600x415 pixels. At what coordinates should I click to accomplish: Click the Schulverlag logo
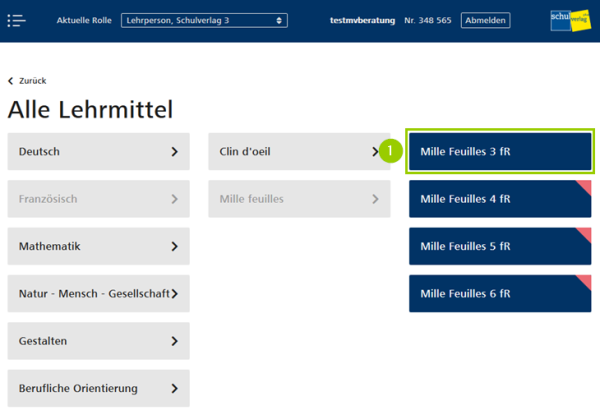(x=569, y=21)
